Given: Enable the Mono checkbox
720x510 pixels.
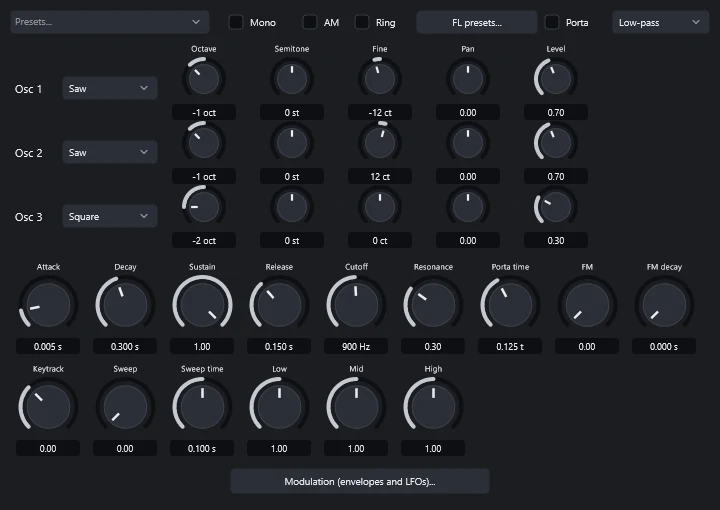Looking at the screenshot, I should pyautogui.click(x=236, y=22).
